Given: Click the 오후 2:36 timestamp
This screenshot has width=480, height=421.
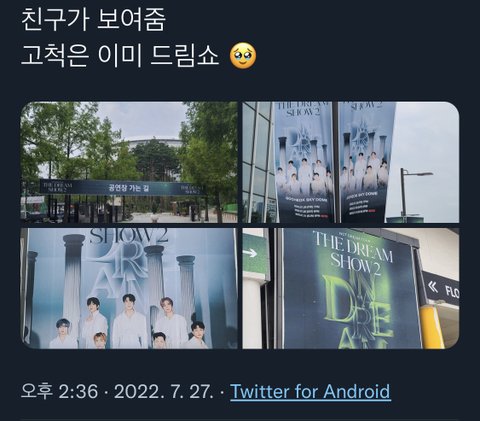Looking at the screenshot, I should (60, 391).
